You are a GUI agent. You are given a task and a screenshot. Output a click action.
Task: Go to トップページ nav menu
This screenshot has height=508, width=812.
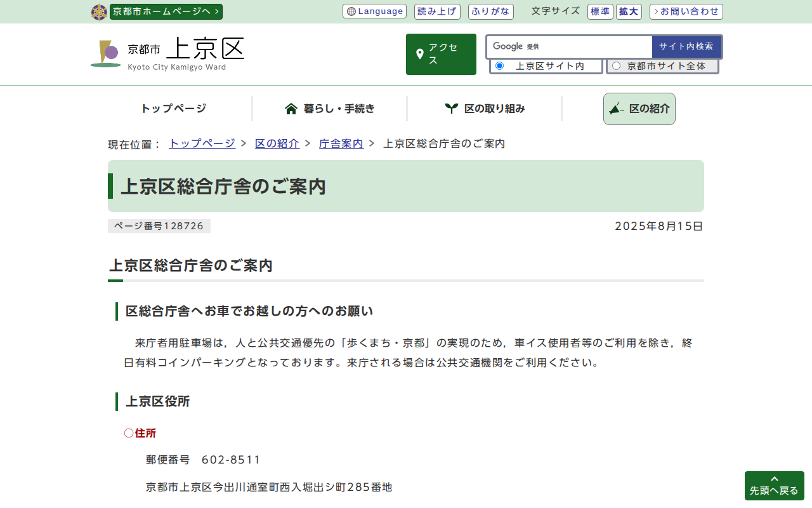tap(174, 109)
